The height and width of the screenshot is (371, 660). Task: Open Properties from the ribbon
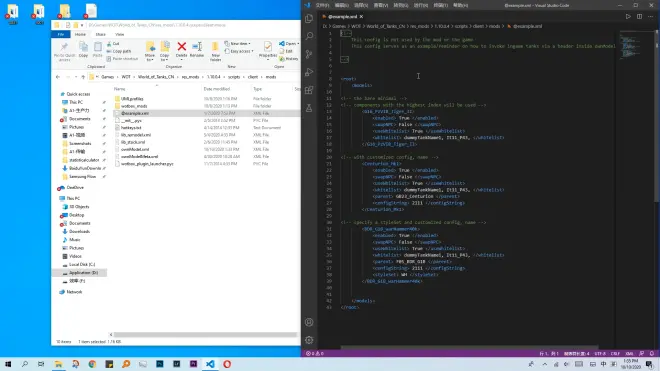268,50
